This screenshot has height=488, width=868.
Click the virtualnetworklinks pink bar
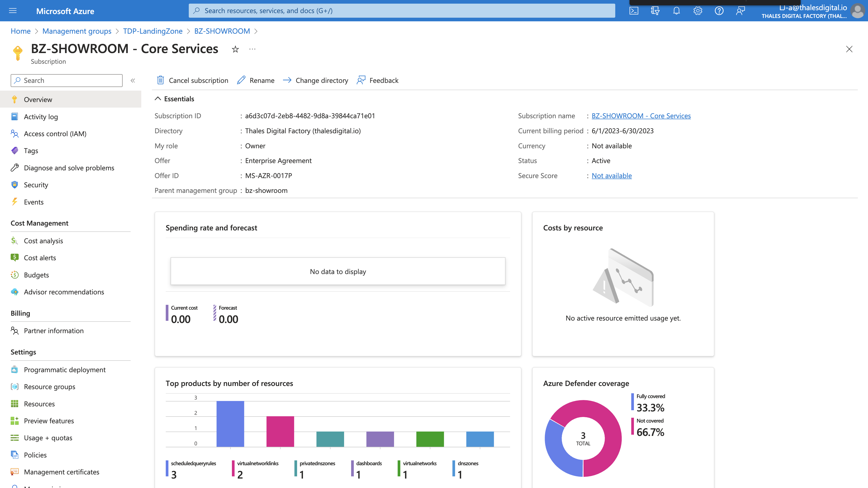click(280, 431)
